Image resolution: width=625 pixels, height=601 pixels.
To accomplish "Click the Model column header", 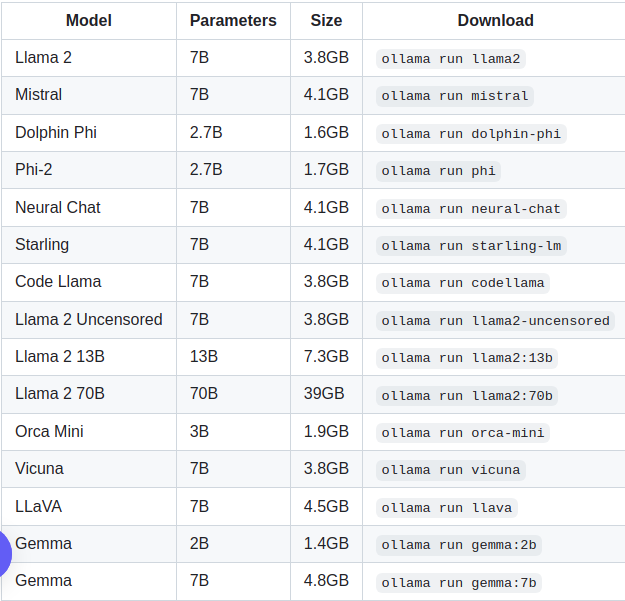I will click(88, 21).
